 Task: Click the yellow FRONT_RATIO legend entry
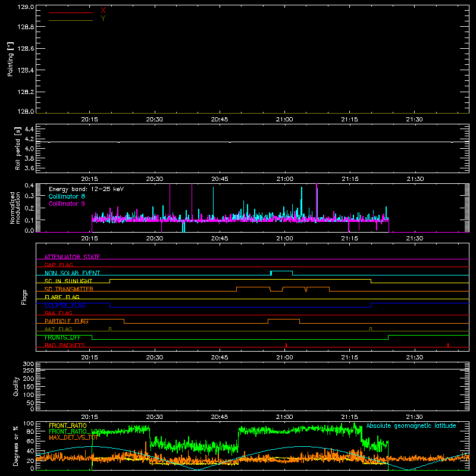68,425
